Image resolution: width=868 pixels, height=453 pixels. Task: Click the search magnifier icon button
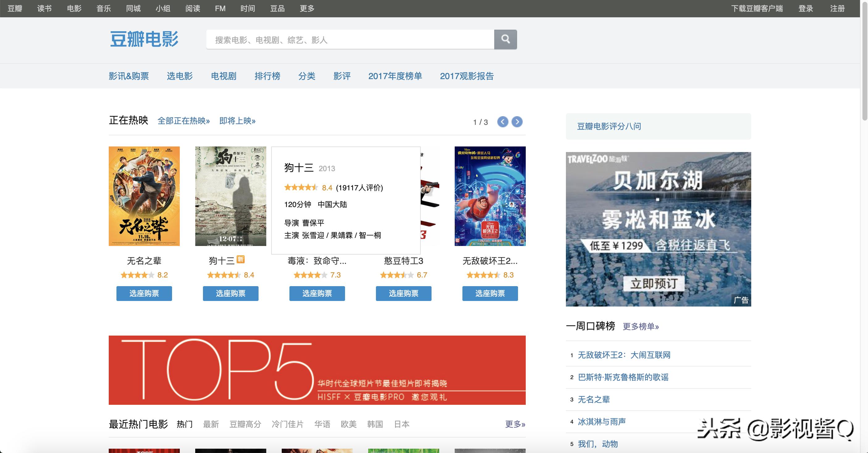505,40
